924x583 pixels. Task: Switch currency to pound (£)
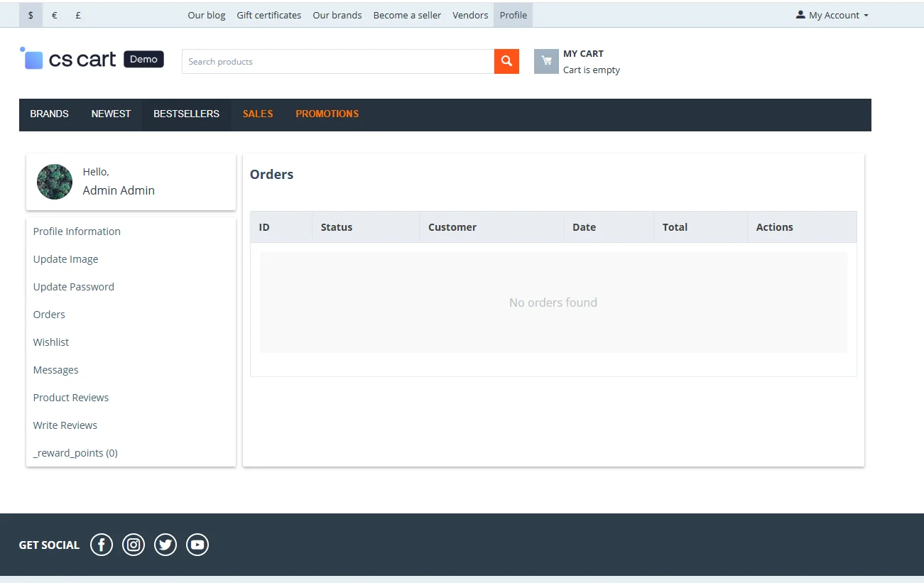click(x=78, y=15)
